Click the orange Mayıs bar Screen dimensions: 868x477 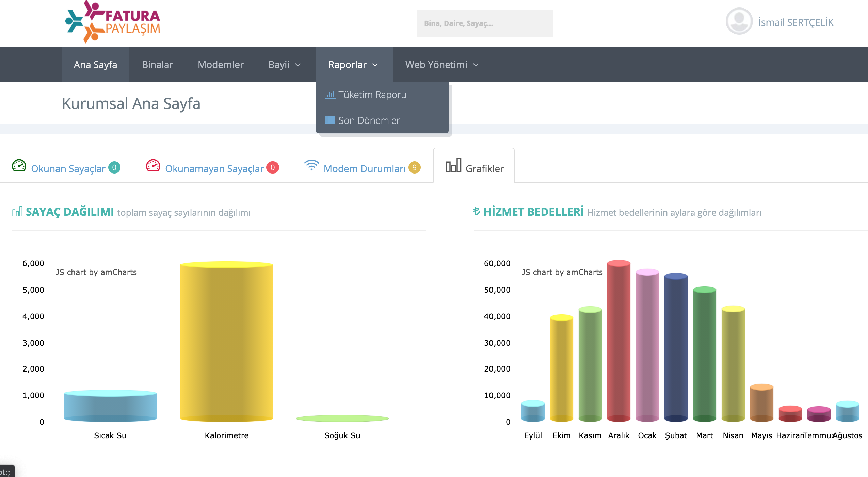(762, 403)
